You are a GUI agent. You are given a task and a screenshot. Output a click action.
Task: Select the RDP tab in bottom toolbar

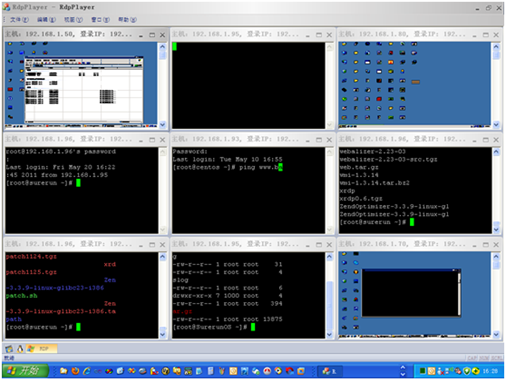[42, 349]
